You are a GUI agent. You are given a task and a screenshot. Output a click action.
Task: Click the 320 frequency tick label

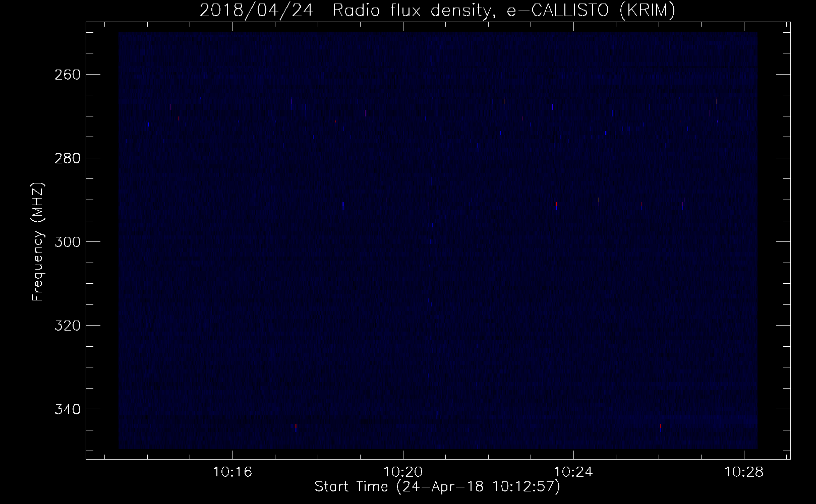pos(67,325)
